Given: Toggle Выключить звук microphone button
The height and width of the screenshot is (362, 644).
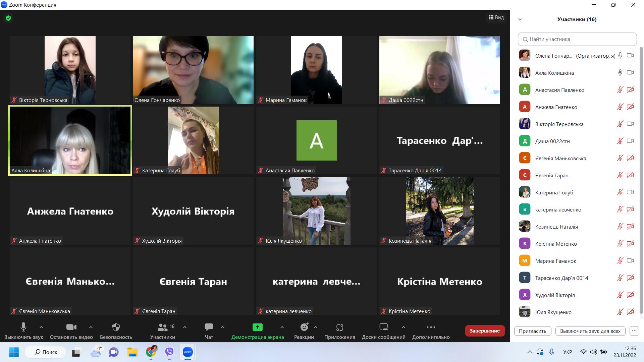Looking at the screenshot, I should (23, 327).
